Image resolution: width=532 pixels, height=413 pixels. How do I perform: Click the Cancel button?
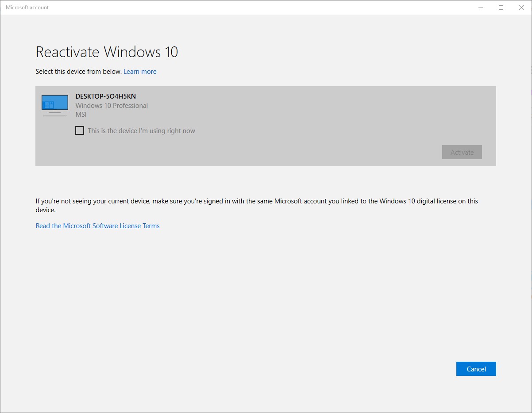click(476, 369)
